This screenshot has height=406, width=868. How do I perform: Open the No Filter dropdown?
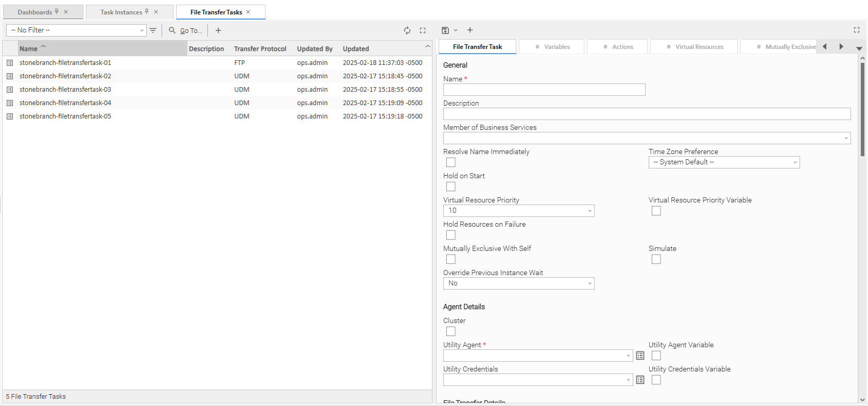pos(76,30)
